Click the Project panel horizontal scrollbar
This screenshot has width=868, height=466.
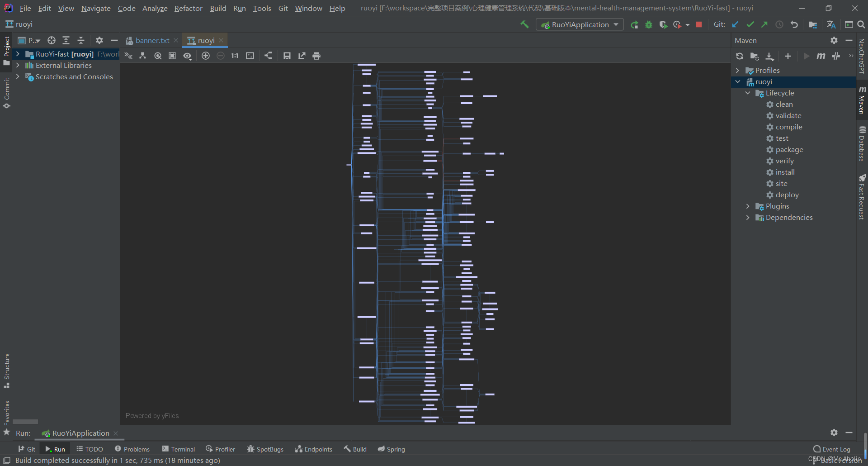point(25,421)
